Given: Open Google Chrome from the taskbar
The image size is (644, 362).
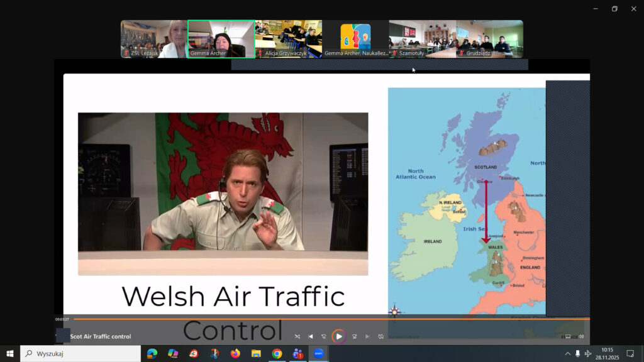Looking at the screenshot, I should [x=277, y=354].
